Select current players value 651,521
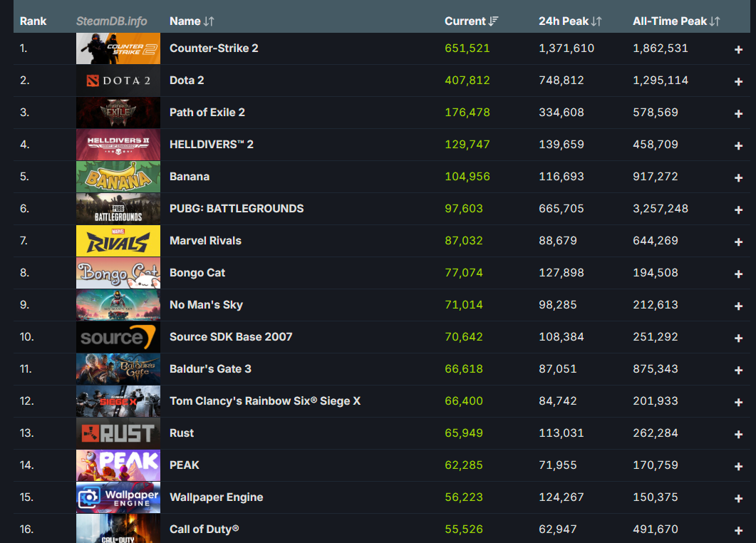The width and height of the screenshot is (756, 543). [x=467, y=48]
